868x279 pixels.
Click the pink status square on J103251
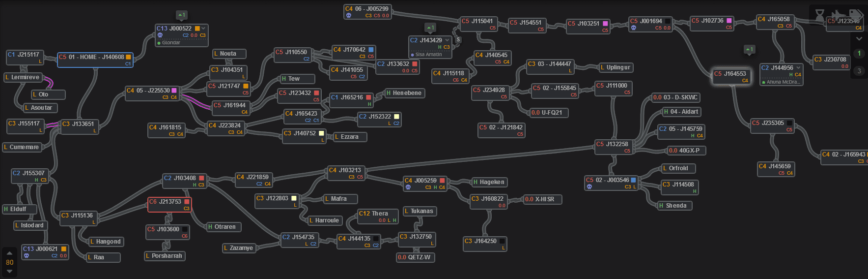(605, 24)
